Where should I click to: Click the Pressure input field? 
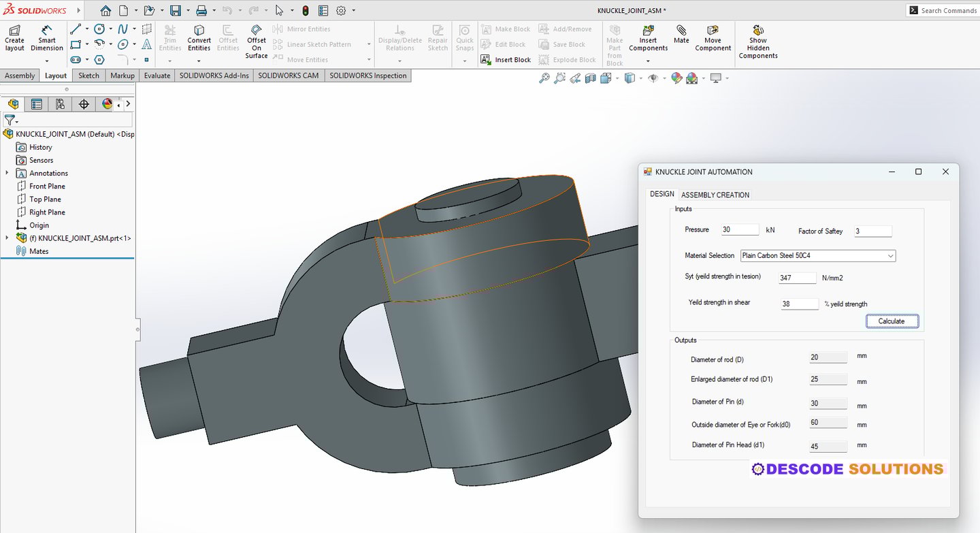[x=740, y=229]
